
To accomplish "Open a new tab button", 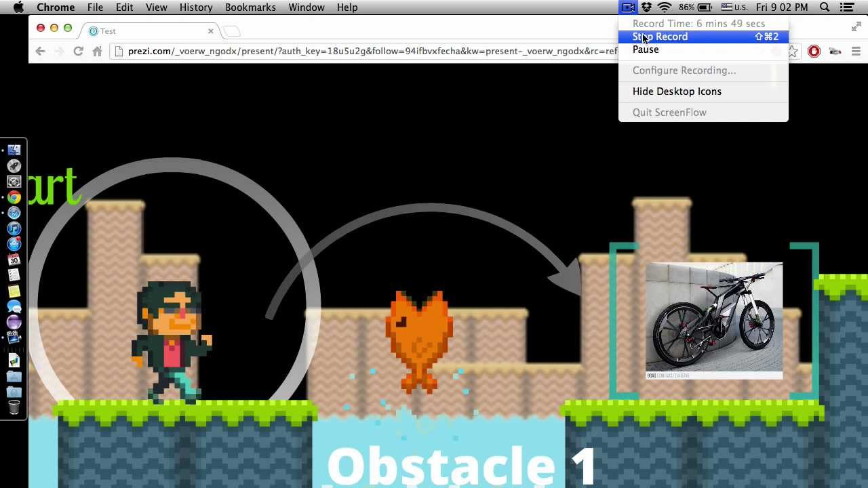I will 232,31.
